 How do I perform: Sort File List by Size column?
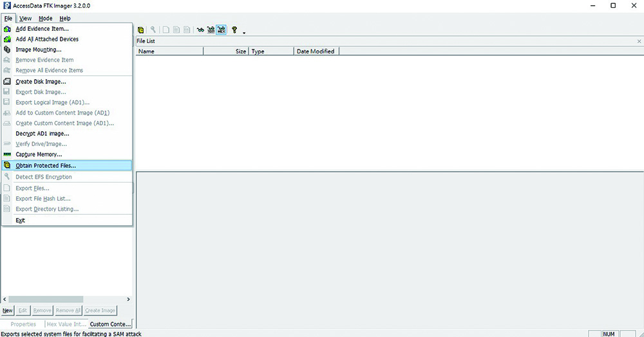(226, 51)
